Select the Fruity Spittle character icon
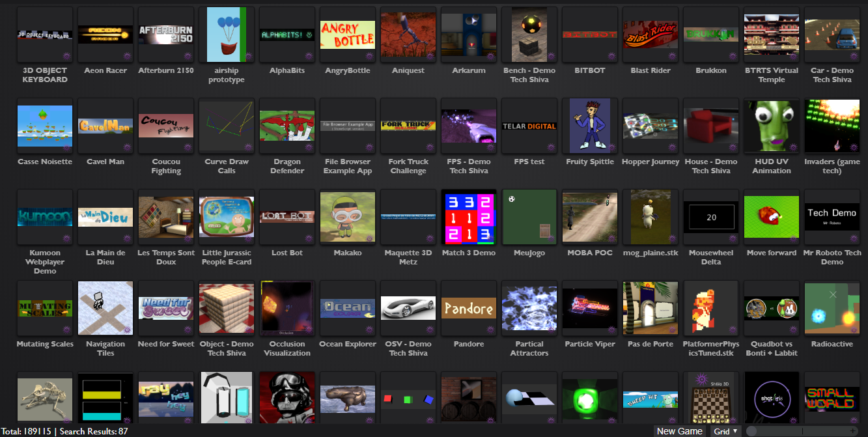Screen dimensions: 868x437 (x=589, y=126)
